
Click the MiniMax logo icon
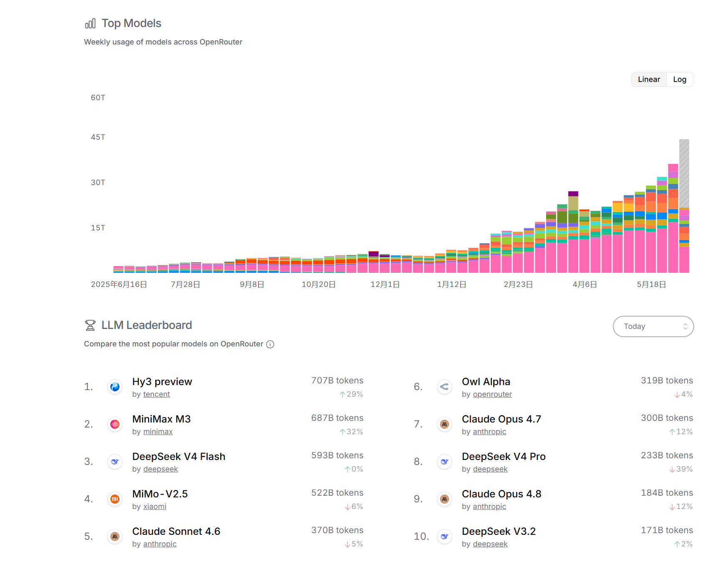pyautogui.click(x=115, y=424)
